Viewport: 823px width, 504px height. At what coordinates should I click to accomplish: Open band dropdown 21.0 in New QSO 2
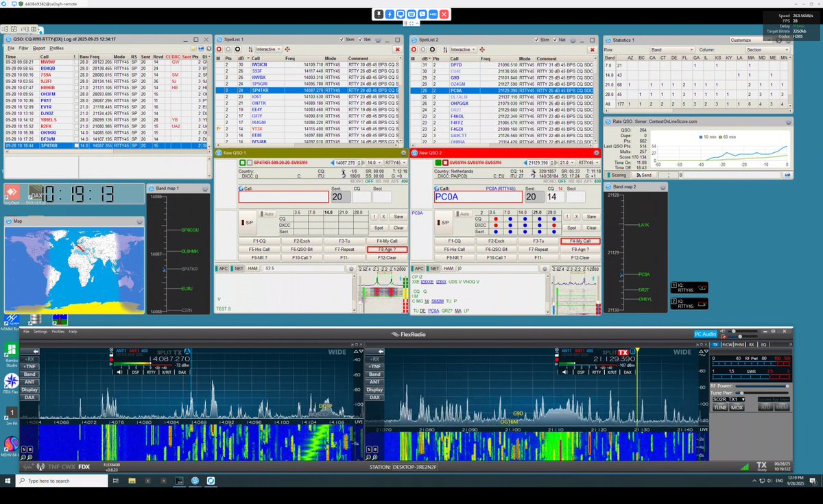pyautogui.click(x=566, y=163)
